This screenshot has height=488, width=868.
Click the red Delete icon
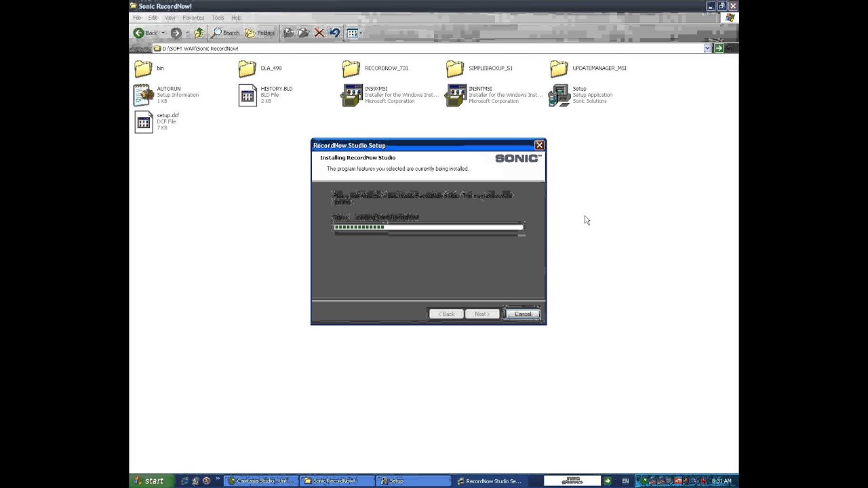tap(319, 33)
